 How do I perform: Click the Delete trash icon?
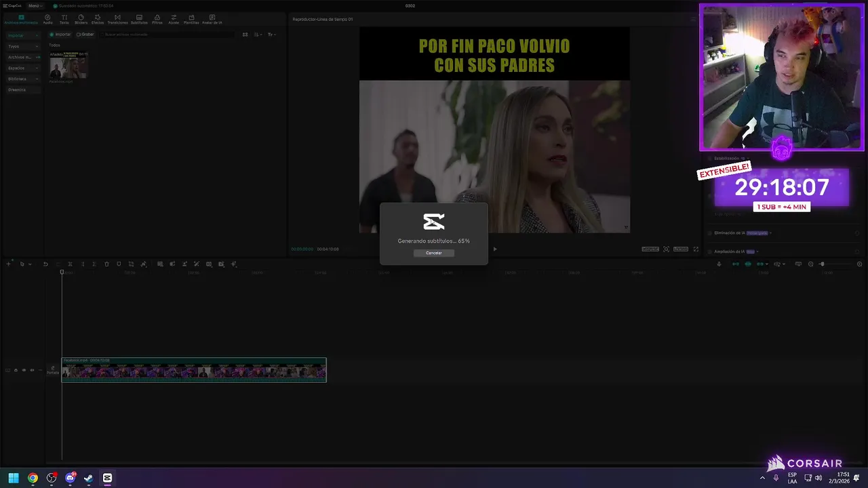pyautogui.click(x=106, y=264)
